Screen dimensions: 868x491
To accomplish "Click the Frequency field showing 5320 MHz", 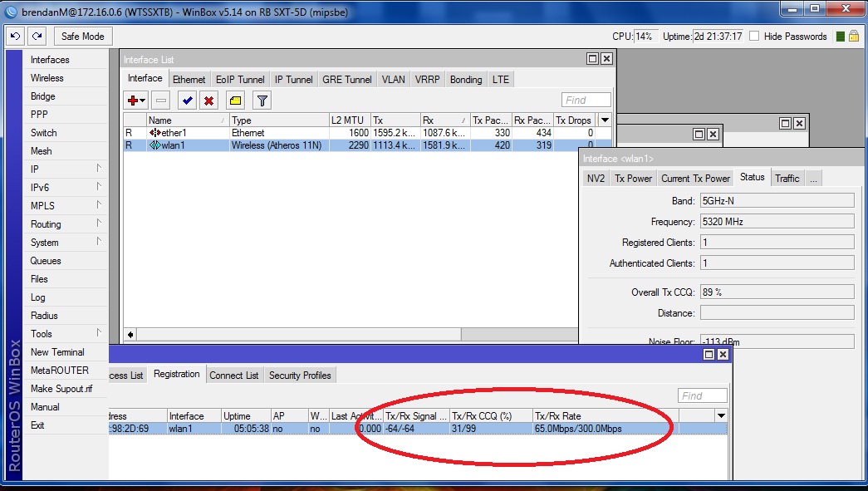I will (777, 222).
